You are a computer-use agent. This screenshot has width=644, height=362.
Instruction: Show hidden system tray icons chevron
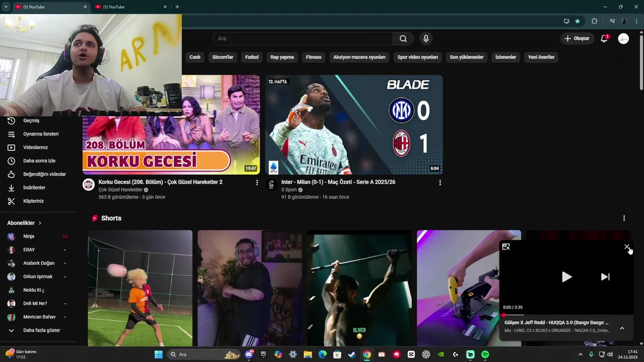[x=580, y=354]
